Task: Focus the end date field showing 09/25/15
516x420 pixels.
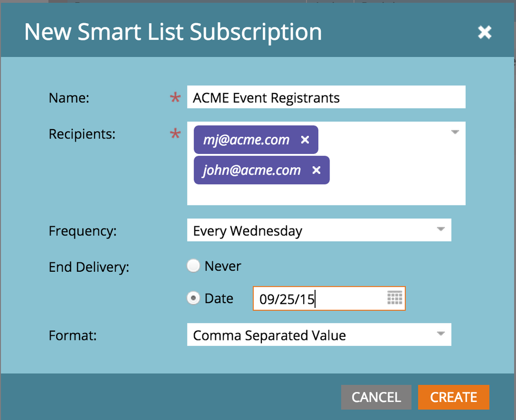Action: [x=320, y=299]
